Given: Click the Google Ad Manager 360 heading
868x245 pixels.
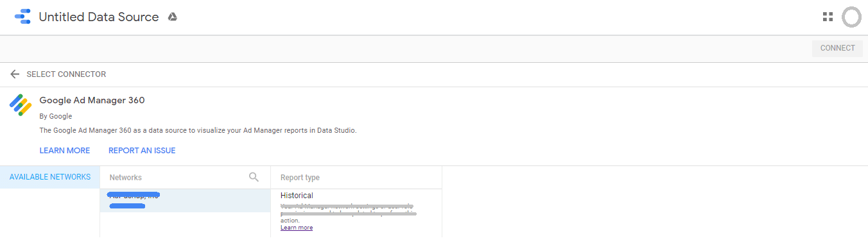Looking at the screenshot, I should pyautogui.click(x=92, y=100).
